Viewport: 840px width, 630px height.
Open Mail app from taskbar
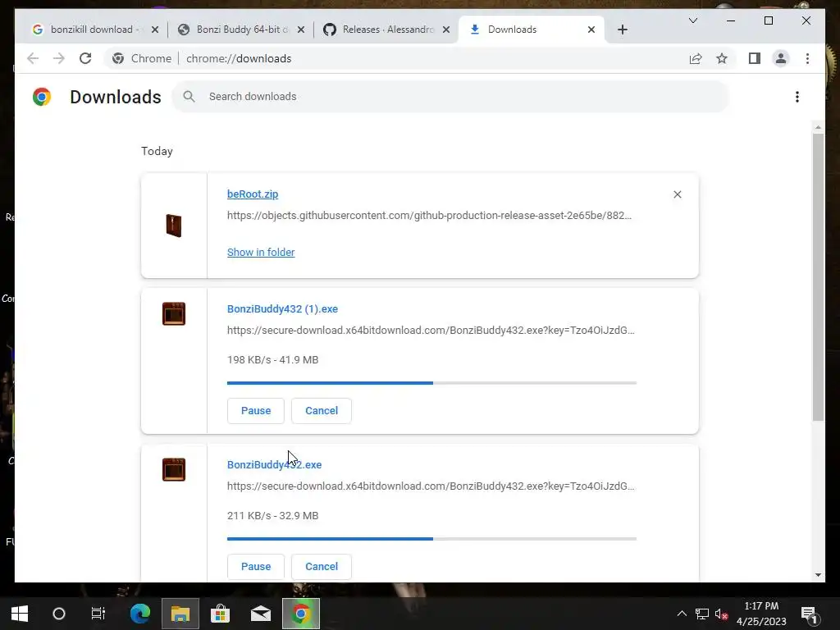(x=261, y=614)
